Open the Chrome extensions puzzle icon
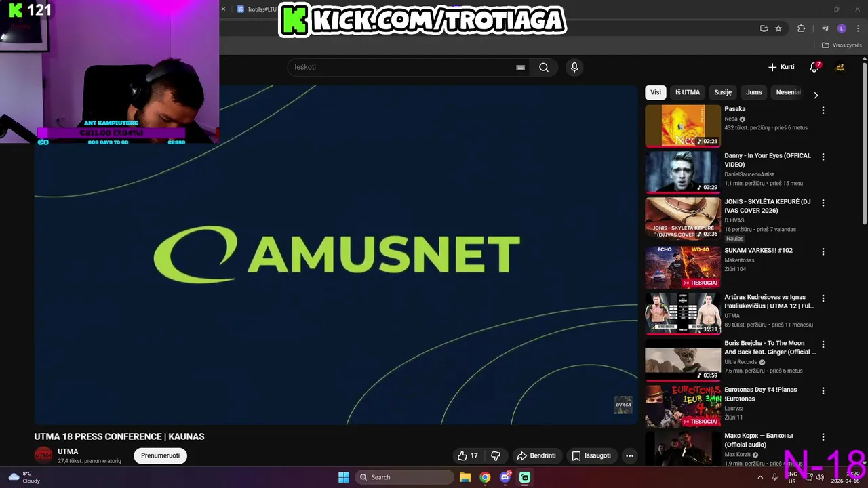The height and width of the screenshot is (488, 868). (x=801, y=28)
